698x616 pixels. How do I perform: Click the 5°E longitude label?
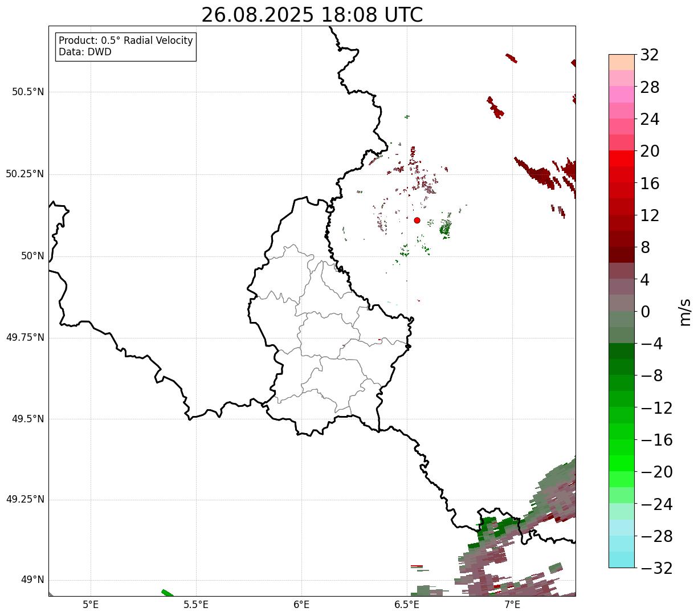(x=91, y=605)
